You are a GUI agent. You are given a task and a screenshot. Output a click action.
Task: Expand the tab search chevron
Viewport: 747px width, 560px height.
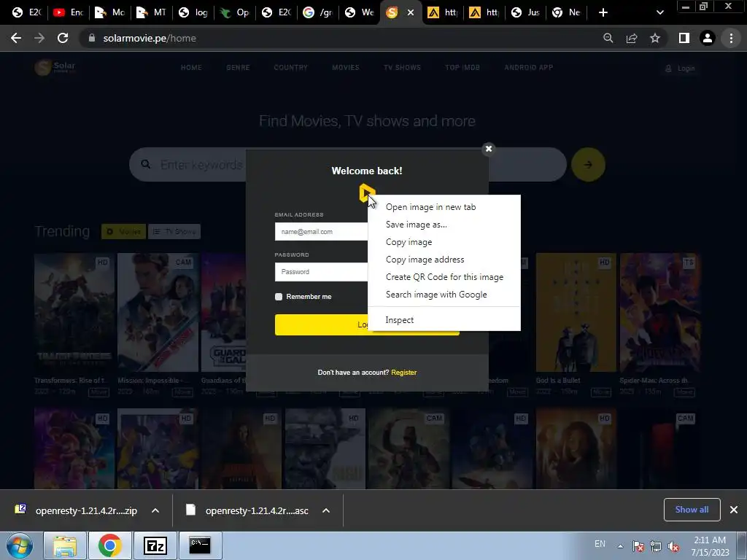pos(659,12)
